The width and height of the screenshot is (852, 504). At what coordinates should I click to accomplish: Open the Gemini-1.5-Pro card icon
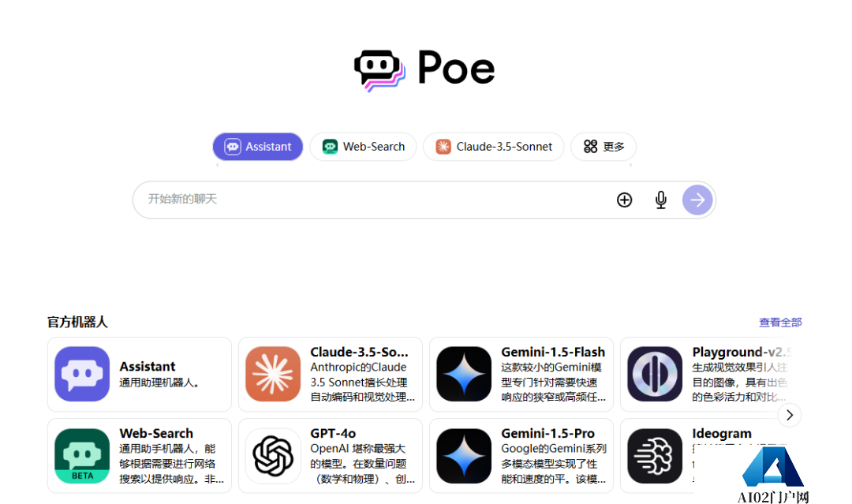[x=464, y=456]
